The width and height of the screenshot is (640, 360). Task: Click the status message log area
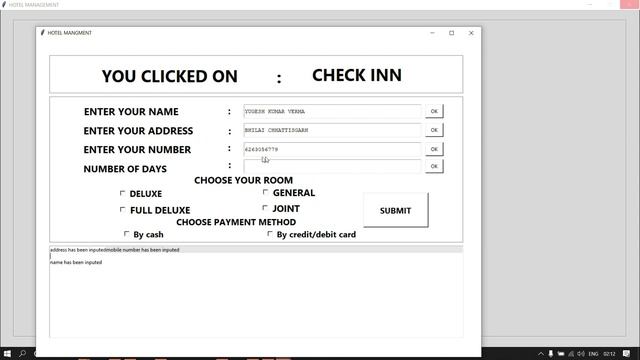256,291
